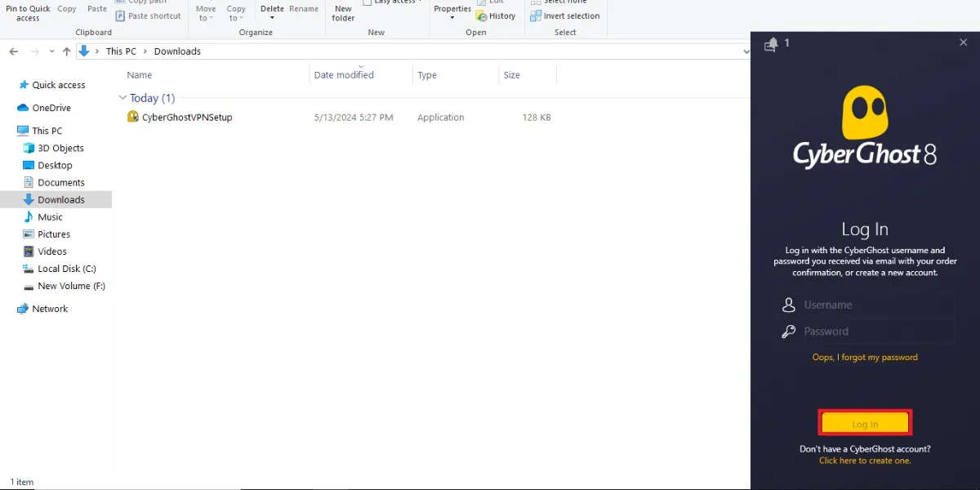Click This PC in the address bar
This screenshot has height=490, width=980.
pos(121,51)
